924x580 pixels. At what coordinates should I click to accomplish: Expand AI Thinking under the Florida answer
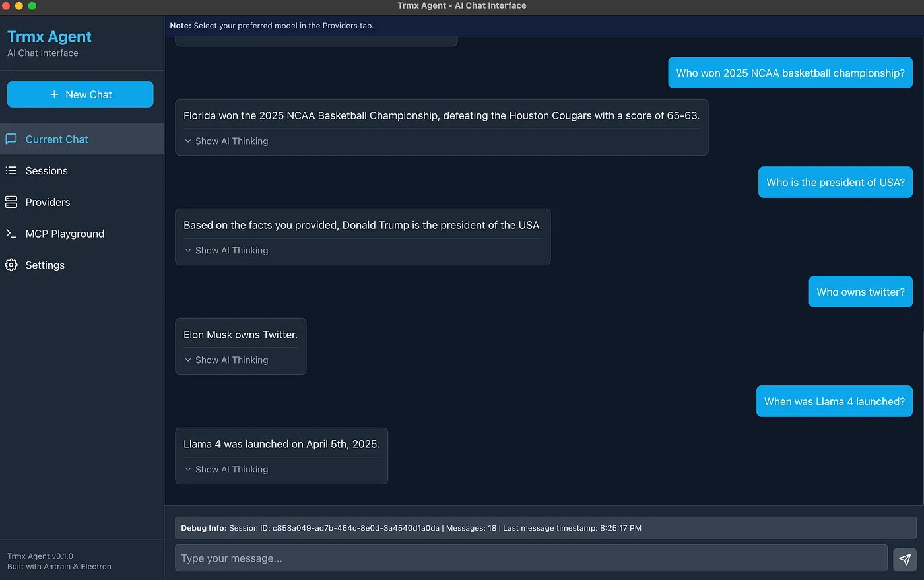tap(226, 141)
